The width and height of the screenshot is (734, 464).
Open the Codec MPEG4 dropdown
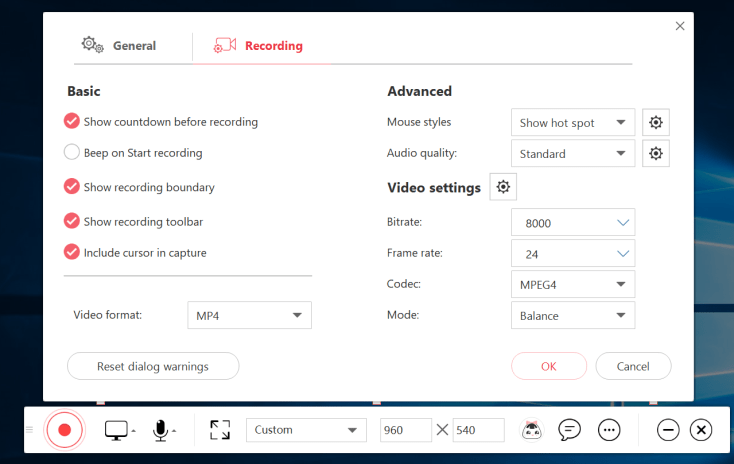click(572, 284)
